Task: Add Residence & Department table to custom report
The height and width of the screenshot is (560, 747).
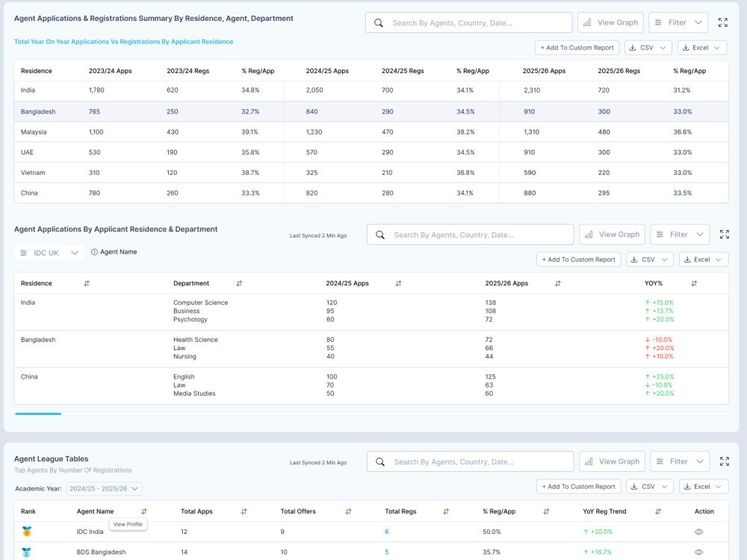Action: (x=578, y=260)
